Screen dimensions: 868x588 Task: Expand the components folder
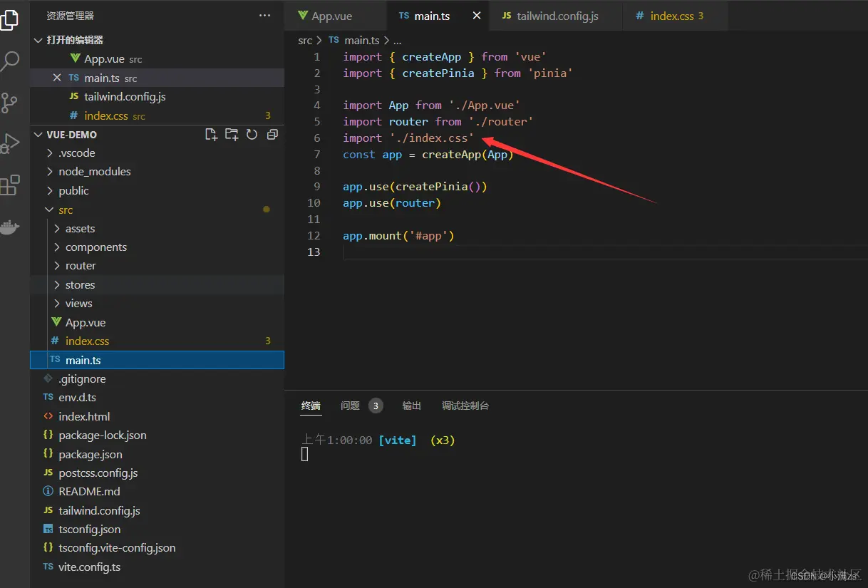click(157, 247)
